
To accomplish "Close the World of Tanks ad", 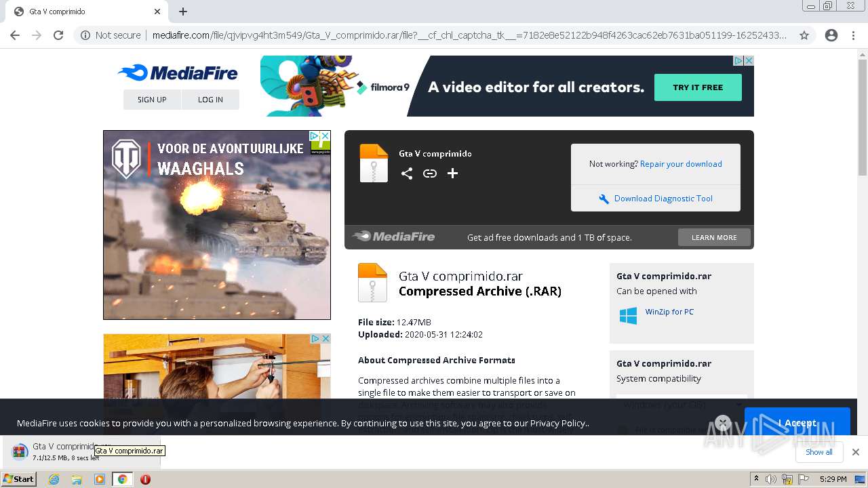I will coord(325,136).
